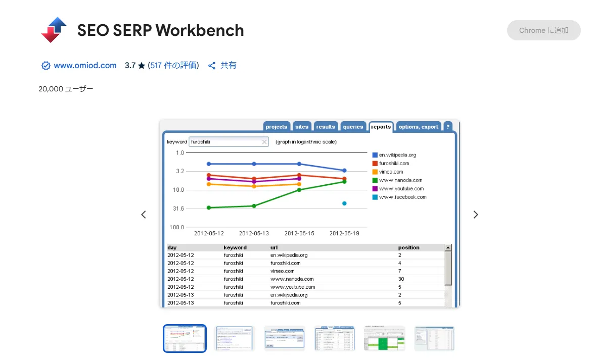Click the '3.7' rating value

pos(130,65)
